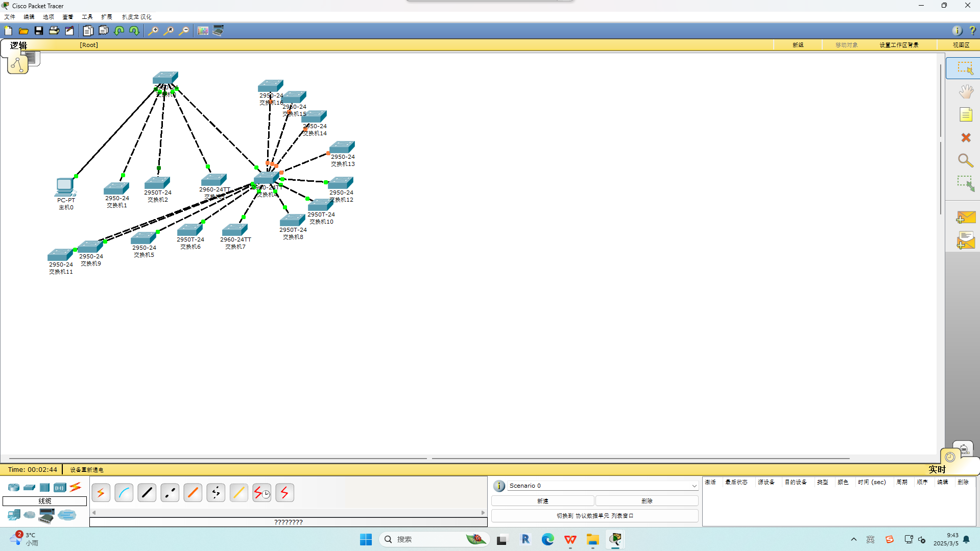Click 新建 scenario button

pos(543,501)
